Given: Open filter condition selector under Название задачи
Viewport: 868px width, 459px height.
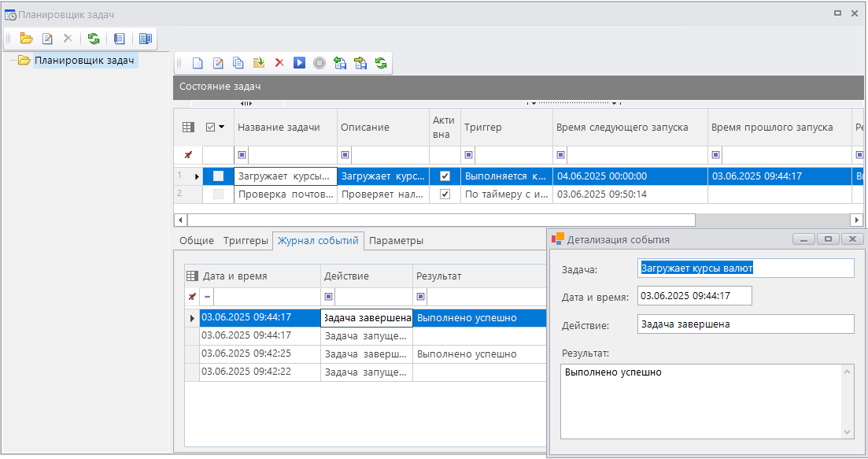Looking at the screenshot, I should pyautogui.click(x=242, y=155).
